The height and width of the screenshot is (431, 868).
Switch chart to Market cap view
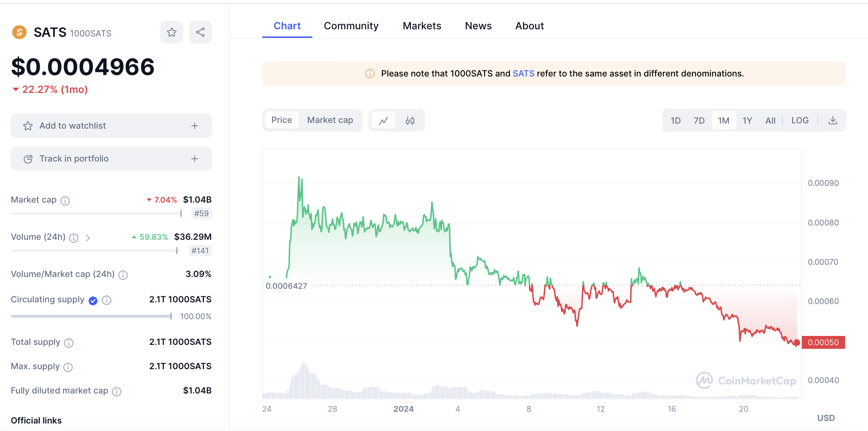coord(330,120)
